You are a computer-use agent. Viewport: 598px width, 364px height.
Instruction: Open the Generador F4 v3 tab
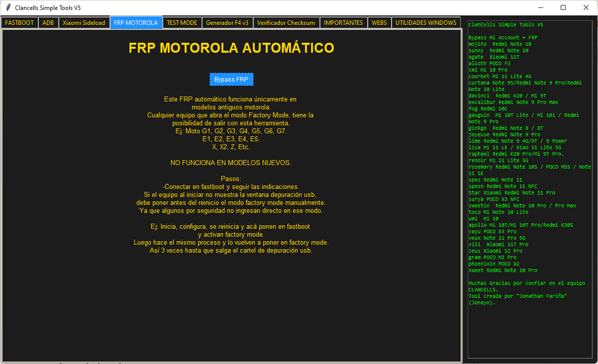tap(227, 23)
